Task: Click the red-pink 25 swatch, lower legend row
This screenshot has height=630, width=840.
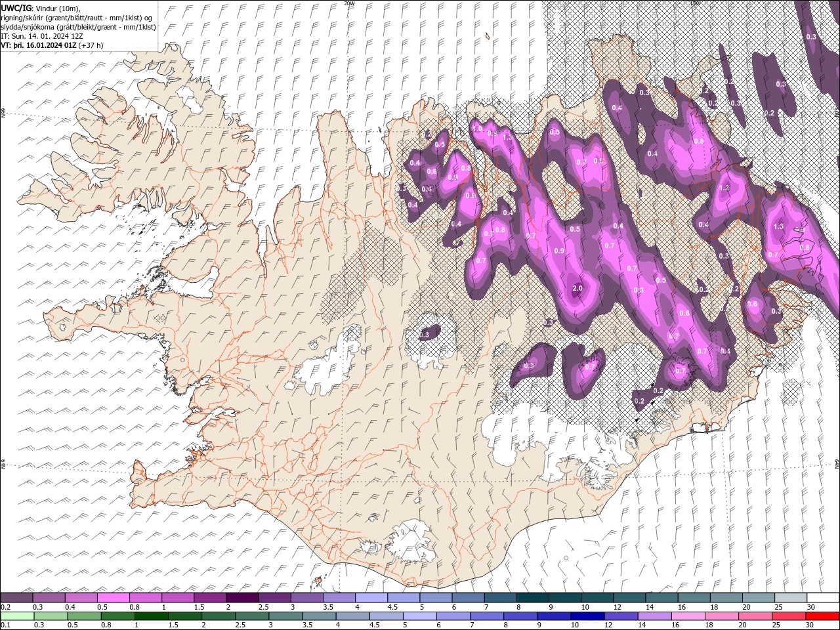Action: point(788,616)
